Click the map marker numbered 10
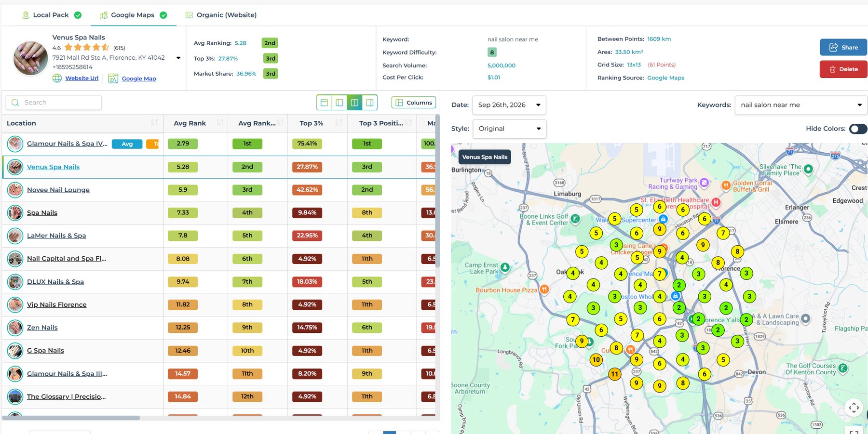Viewport: 868px width, 434px height. [597, 359]
